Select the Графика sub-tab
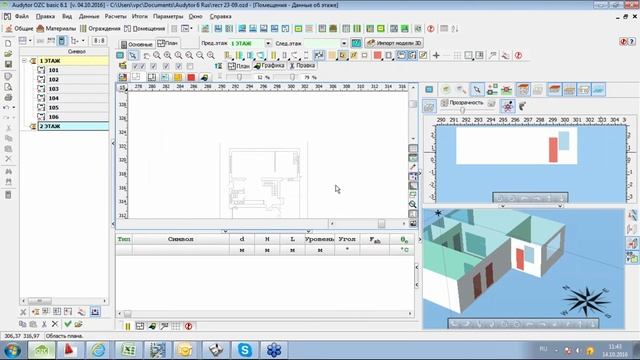The height and width of the screenshot is (360, 640). coord(269,65)
